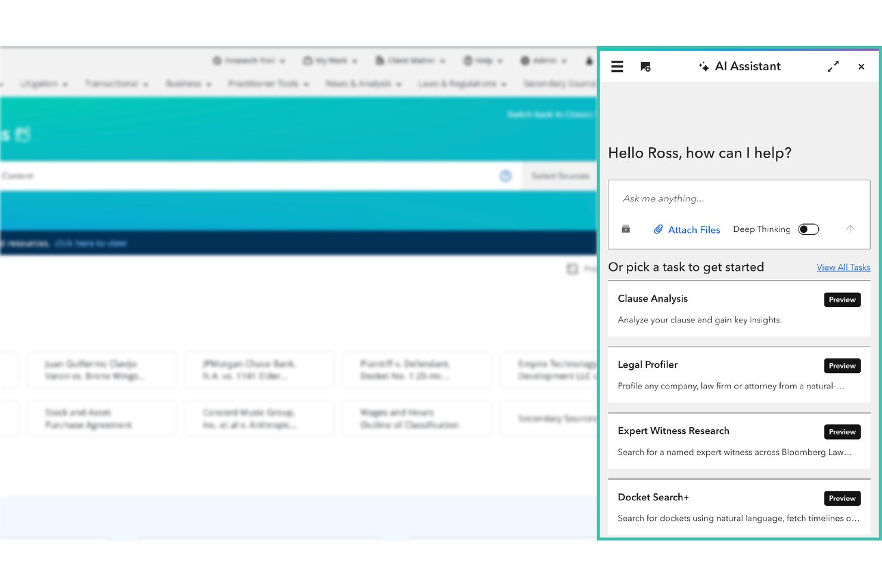This screenshot has height=588, width=882.
Task: Click the Preview badge on Expert Witness Research
Action: coord(842,432)
